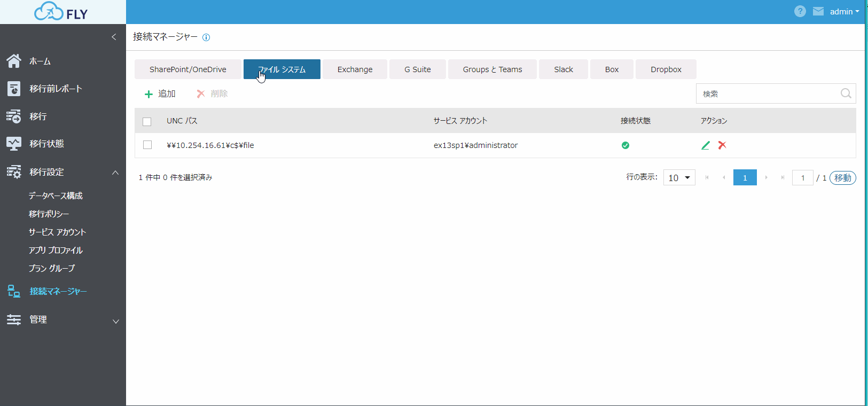Go to previous page arrow
The height and width of the screenshot is (406, 868).
click(724, 177)
